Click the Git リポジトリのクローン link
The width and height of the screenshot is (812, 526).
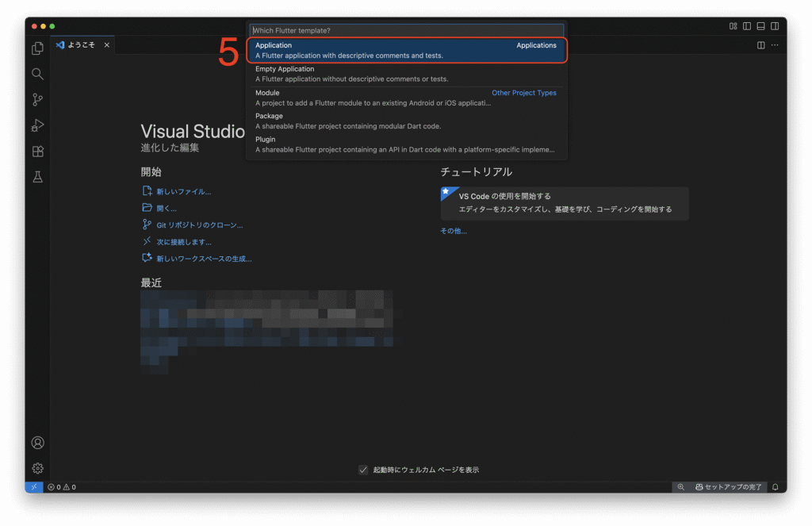point(199,225)
